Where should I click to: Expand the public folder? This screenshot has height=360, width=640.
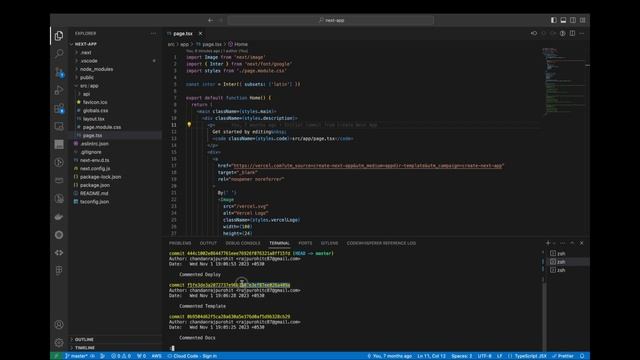pyautogui.click(x=87, y=78)
